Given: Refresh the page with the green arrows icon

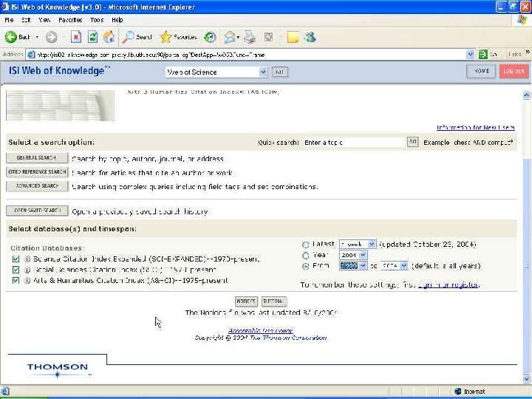Looking at the screenshot, I should [x=92, y=37].
